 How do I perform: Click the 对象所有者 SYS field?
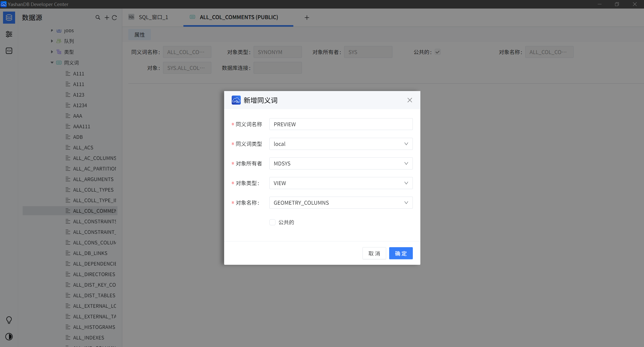point(368,52)
